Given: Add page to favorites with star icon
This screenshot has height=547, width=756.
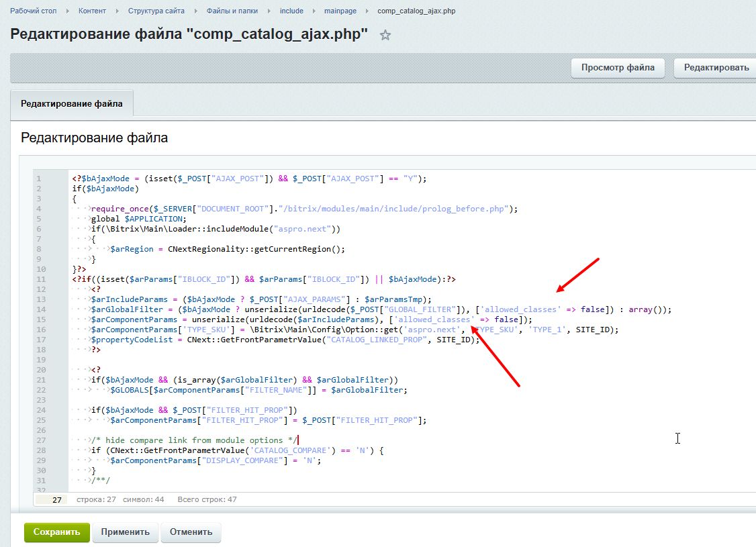Looking at the screenshot, I should [385, 36].
